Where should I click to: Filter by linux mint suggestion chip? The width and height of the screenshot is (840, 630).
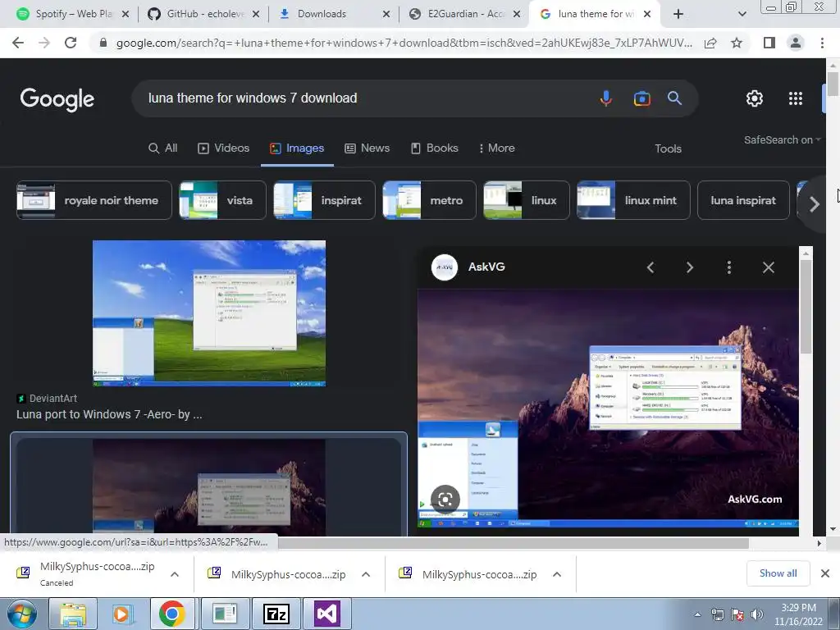633,200
